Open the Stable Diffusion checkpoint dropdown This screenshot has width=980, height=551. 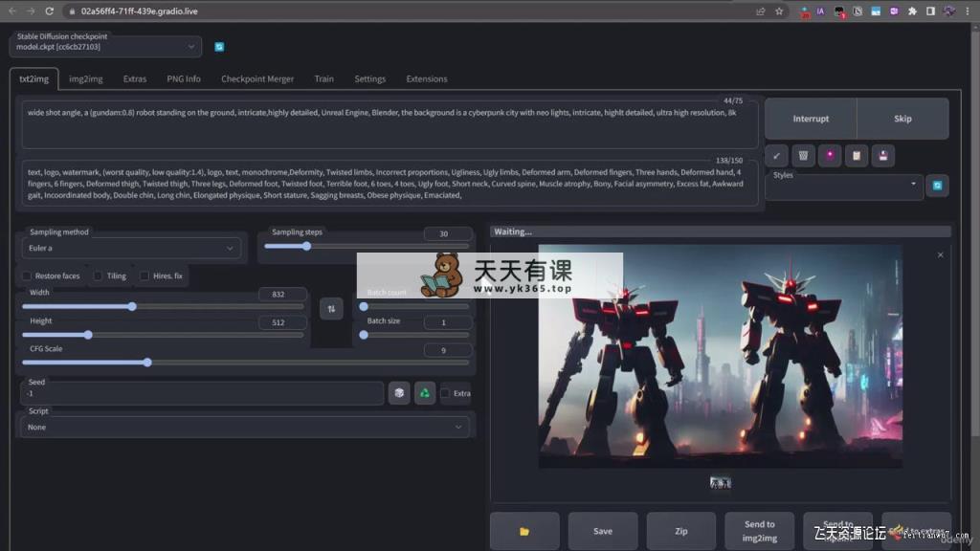pyautogui.click(x=105, y=47)
